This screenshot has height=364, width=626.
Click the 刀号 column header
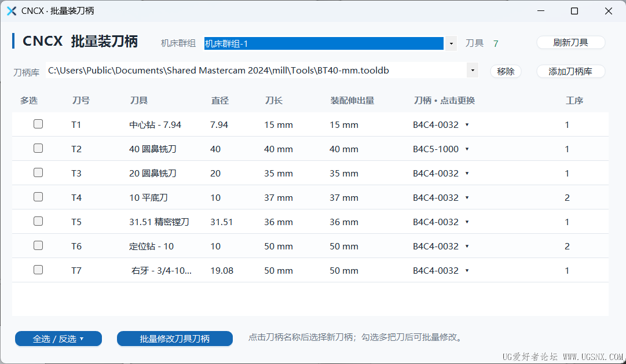(81, 101)
